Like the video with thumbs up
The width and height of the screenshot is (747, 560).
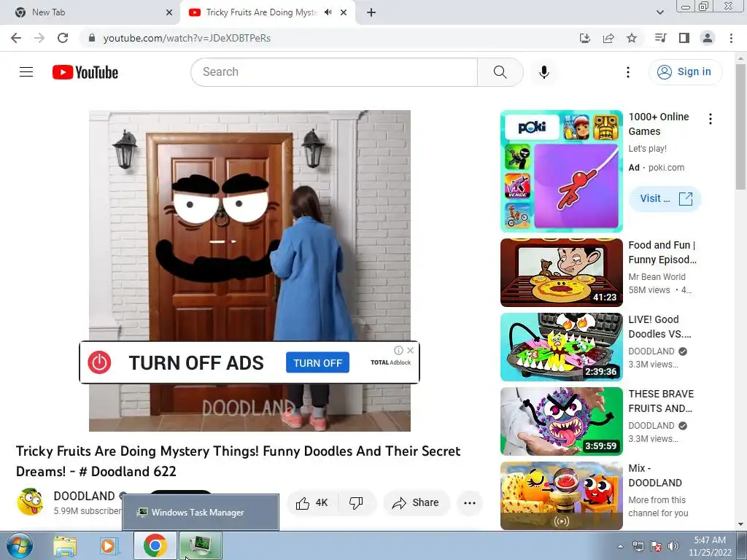[312, 503]
